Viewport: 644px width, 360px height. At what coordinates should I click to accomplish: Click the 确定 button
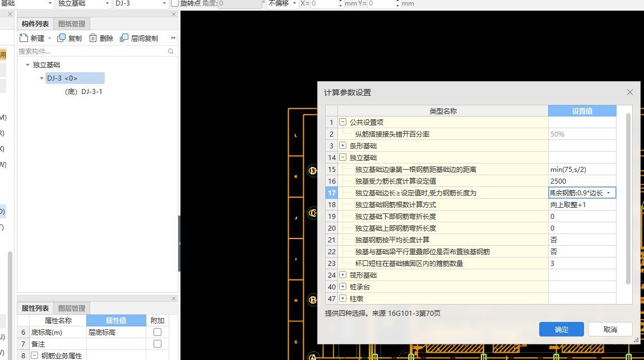click(x=562, y=329)
